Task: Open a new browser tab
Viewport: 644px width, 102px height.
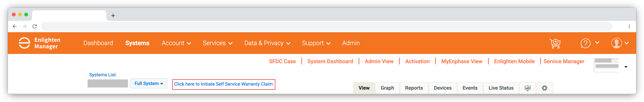Action: pos(113,16)
